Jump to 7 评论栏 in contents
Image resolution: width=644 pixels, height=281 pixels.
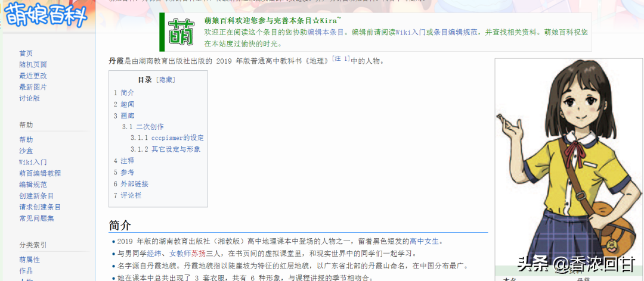pos(128,195)
